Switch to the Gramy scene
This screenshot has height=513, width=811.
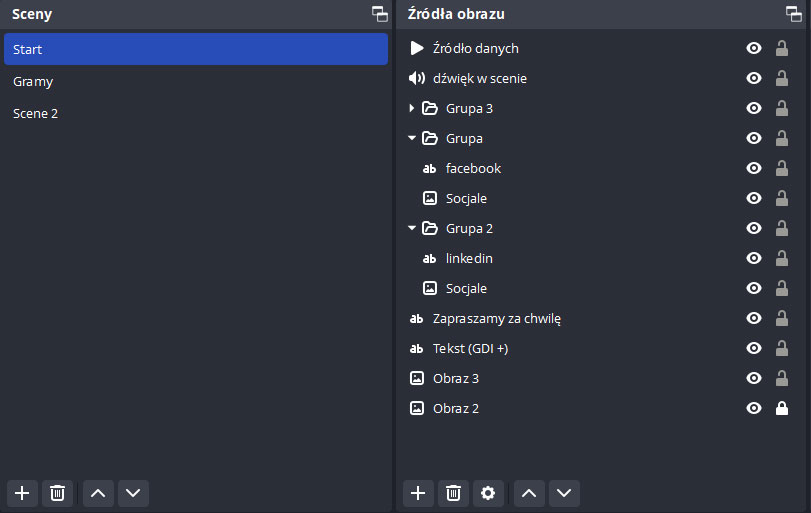[x=33, y=82]
